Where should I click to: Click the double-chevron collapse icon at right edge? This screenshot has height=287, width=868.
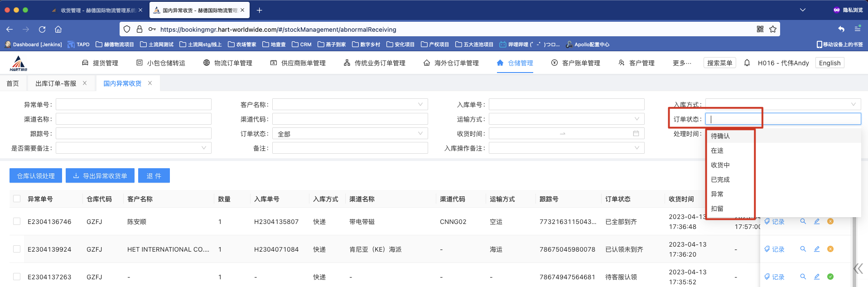click(x=858, y=269)
